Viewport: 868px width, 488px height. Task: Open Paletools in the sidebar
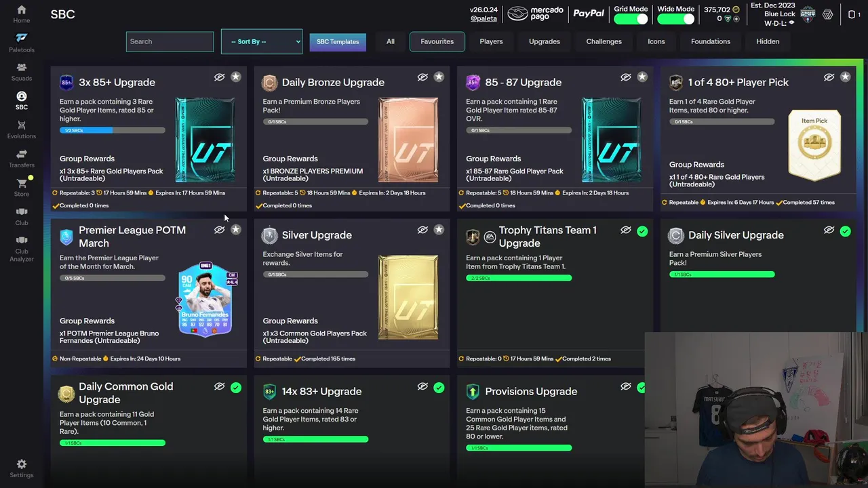[22, 43]
